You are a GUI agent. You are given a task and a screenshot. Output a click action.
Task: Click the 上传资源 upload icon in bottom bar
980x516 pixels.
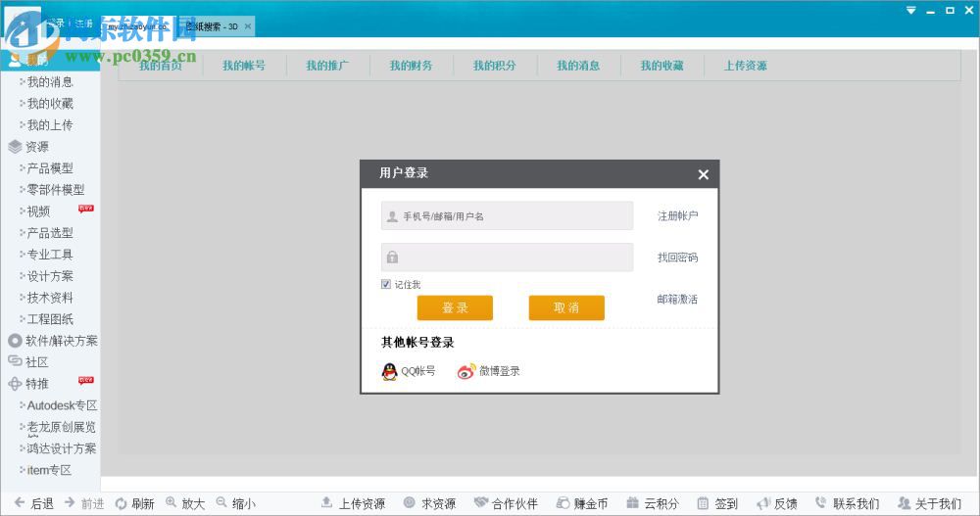[x=326, y=502]
